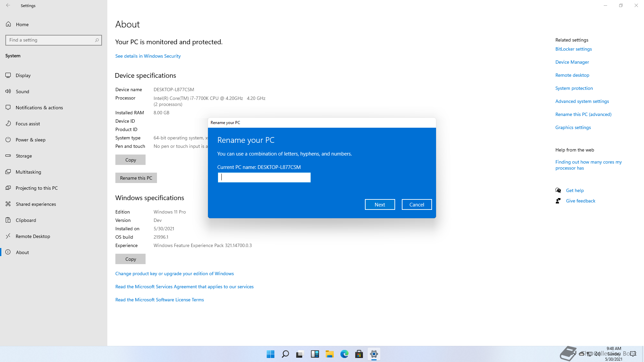The image size is (644, 362).
Task: Open Task View on the taskbar
Action: point(300,354)
